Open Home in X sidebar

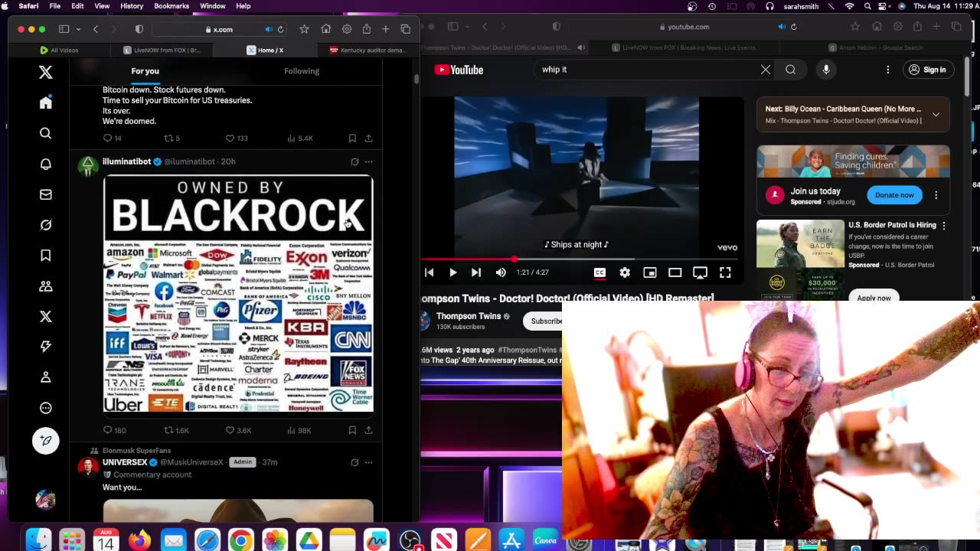(46, 103)
